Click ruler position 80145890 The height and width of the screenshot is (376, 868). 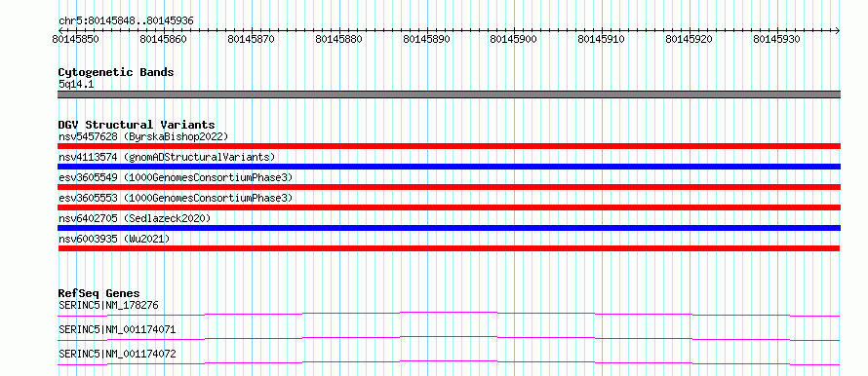427,39
